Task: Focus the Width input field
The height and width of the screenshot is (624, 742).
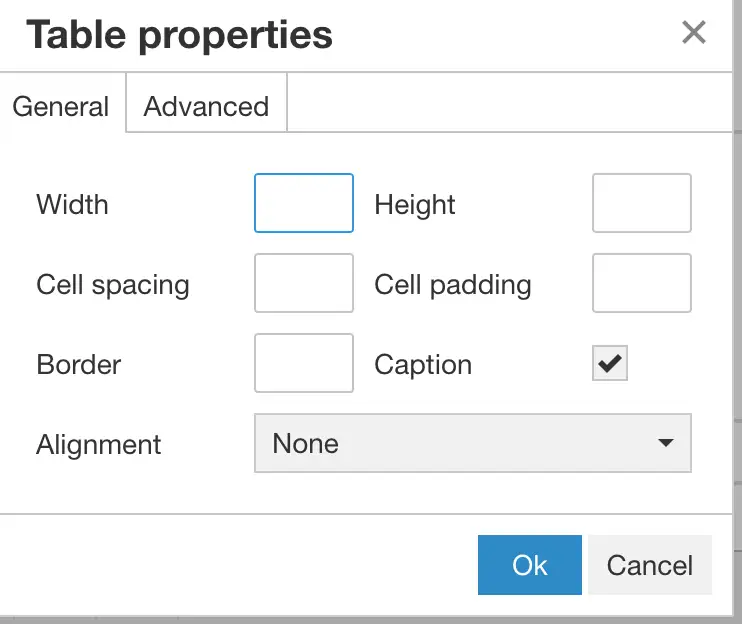Action: [304, 203]
